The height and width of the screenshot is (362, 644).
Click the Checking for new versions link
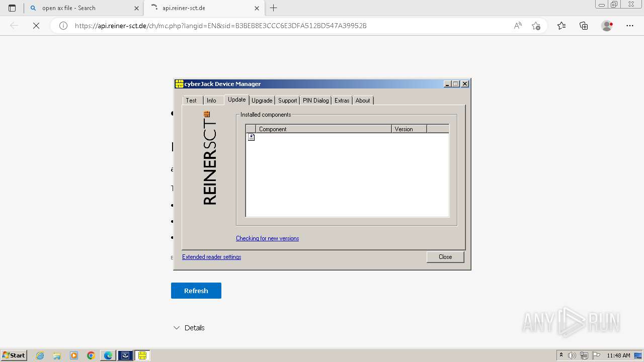coord(267,238)
